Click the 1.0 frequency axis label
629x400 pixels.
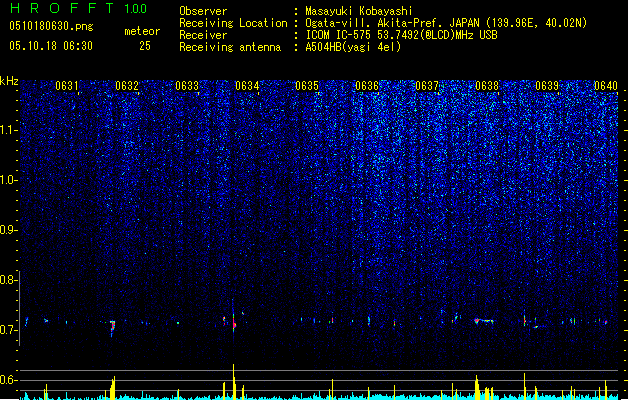tap(7, 180)
